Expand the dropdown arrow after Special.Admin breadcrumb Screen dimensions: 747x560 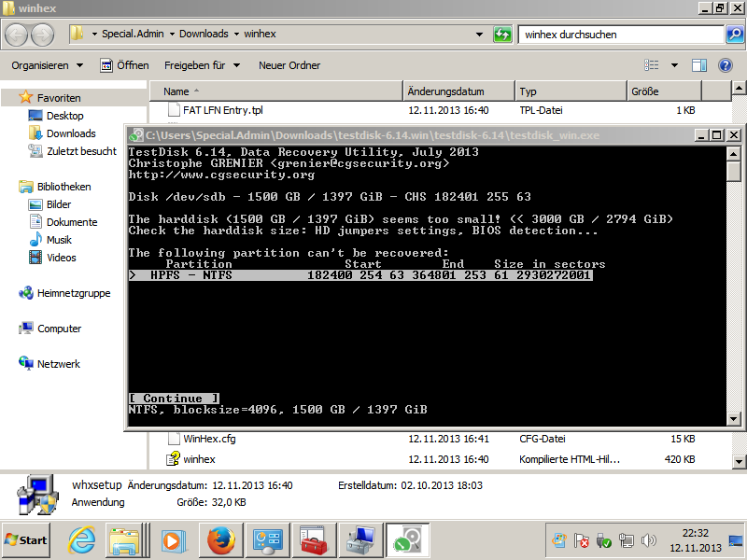(172, 35)
